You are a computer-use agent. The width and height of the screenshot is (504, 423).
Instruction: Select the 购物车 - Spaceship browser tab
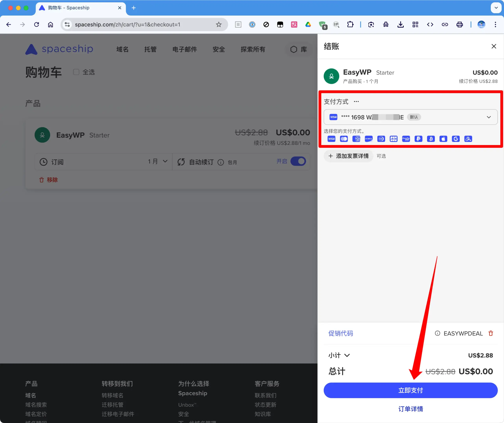pos(81,8)
